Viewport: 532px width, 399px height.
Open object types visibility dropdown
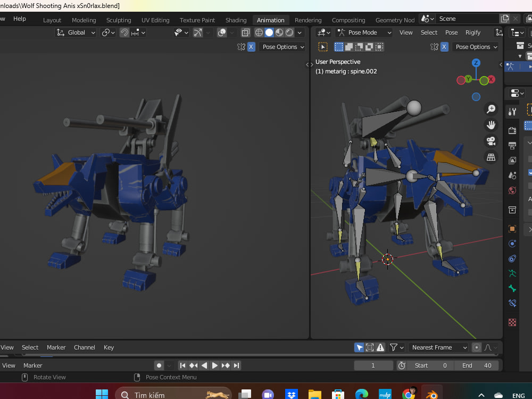click(x=181, y=32)
